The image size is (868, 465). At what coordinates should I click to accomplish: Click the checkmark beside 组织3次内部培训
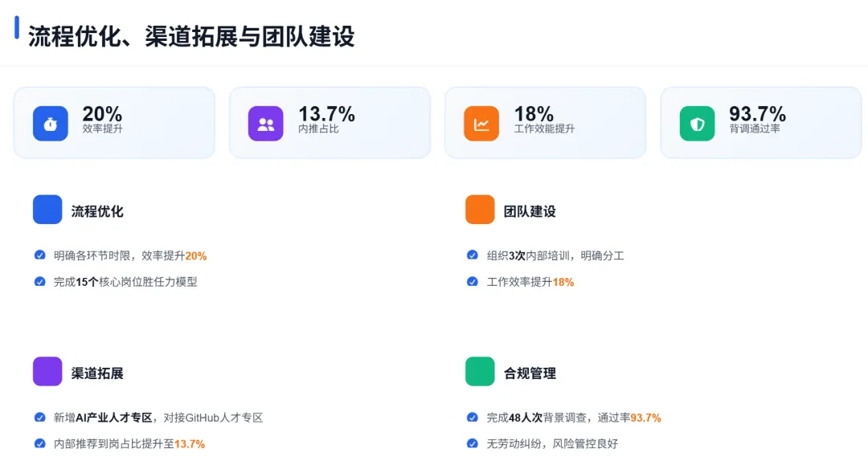click(472, 255)
